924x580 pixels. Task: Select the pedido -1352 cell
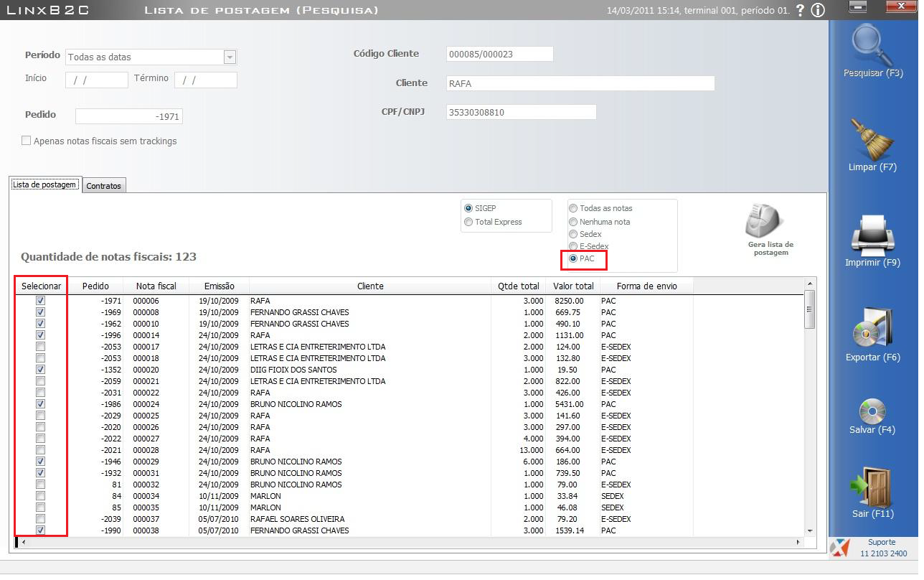point(111,370)
